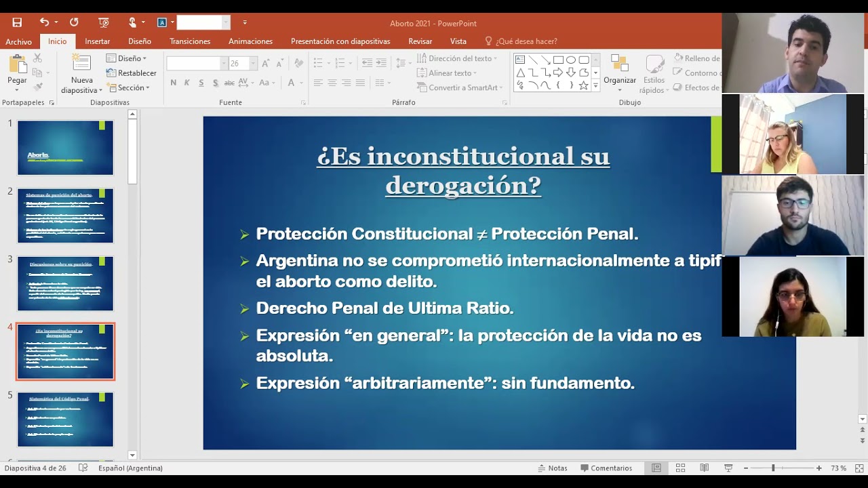Expand the Diseño layout dropdown
Screen dimensions: 868x488
[x=126, y=58]
